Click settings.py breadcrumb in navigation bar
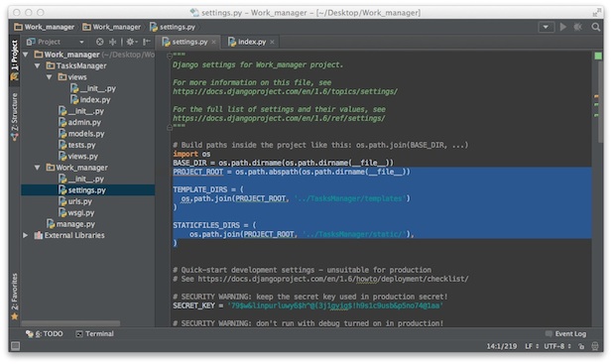The height and width of the screenshot is (364, 612). [173, 27]
